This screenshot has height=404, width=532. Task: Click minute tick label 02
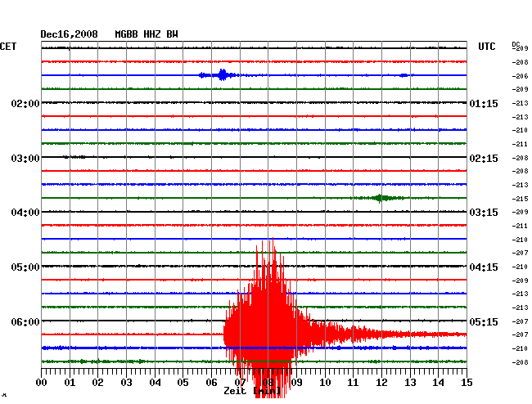pos(97,382)
